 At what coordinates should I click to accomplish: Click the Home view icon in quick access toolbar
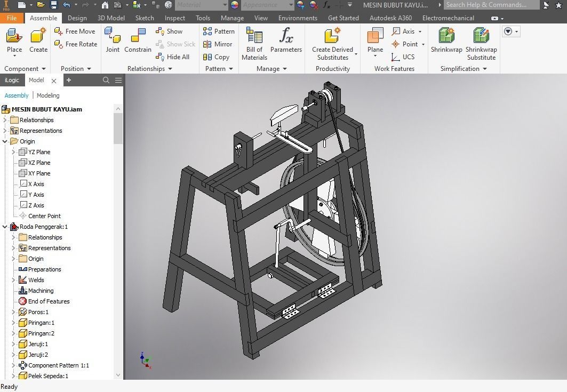tap(105, 5)
